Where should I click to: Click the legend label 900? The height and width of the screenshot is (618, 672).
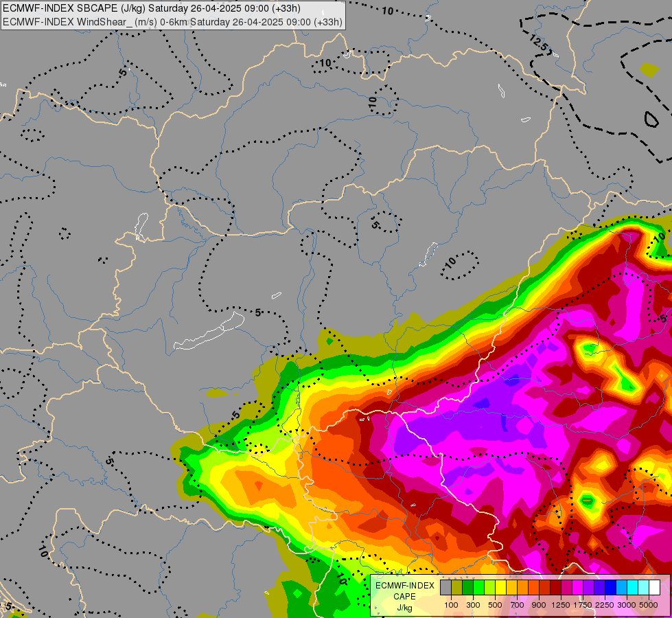click(x=539, y=605)
